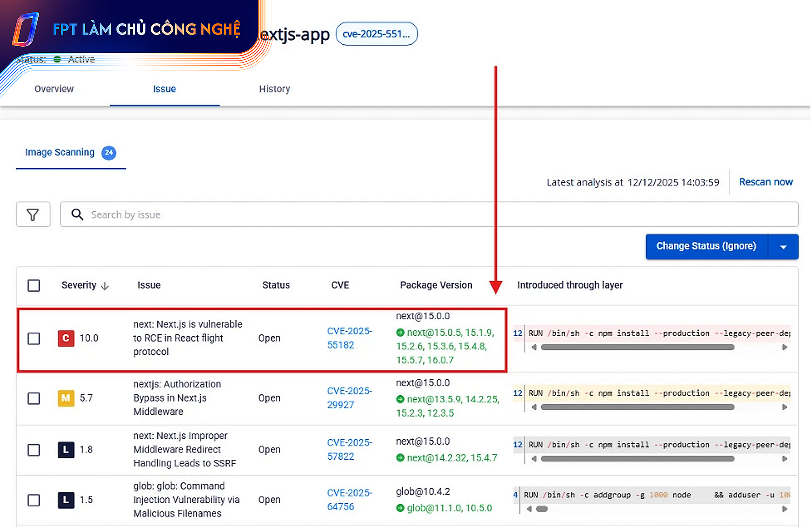
Task: Click scroll-right arrow on CVE-2025-55182 layer code
Action: pyautogui.click(x=784, y=347)
